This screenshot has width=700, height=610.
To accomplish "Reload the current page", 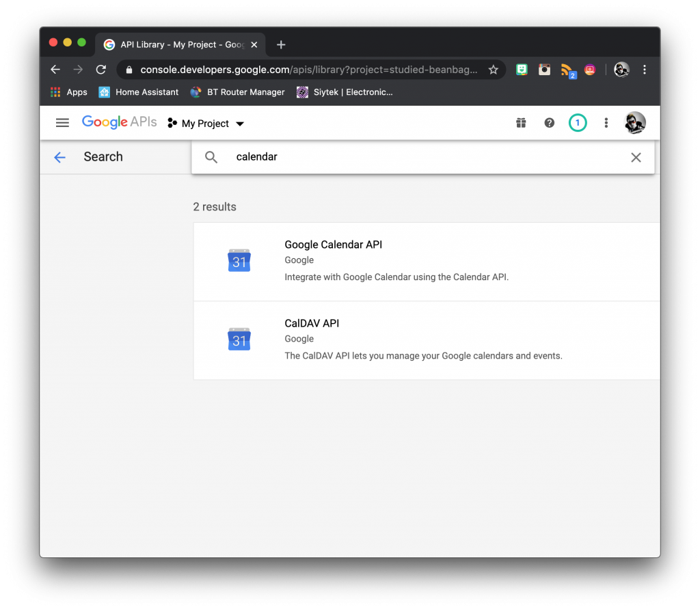I will 101,70.
